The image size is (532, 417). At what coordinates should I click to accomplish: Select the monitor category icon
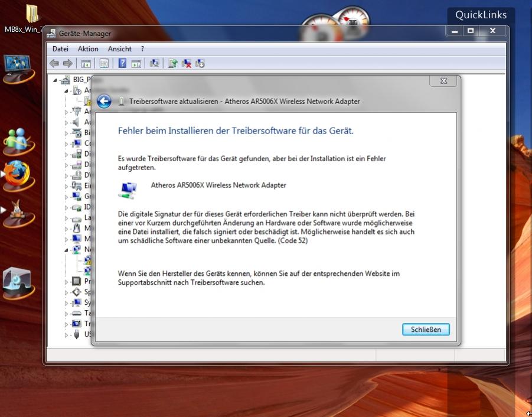[x=77, y=239]
